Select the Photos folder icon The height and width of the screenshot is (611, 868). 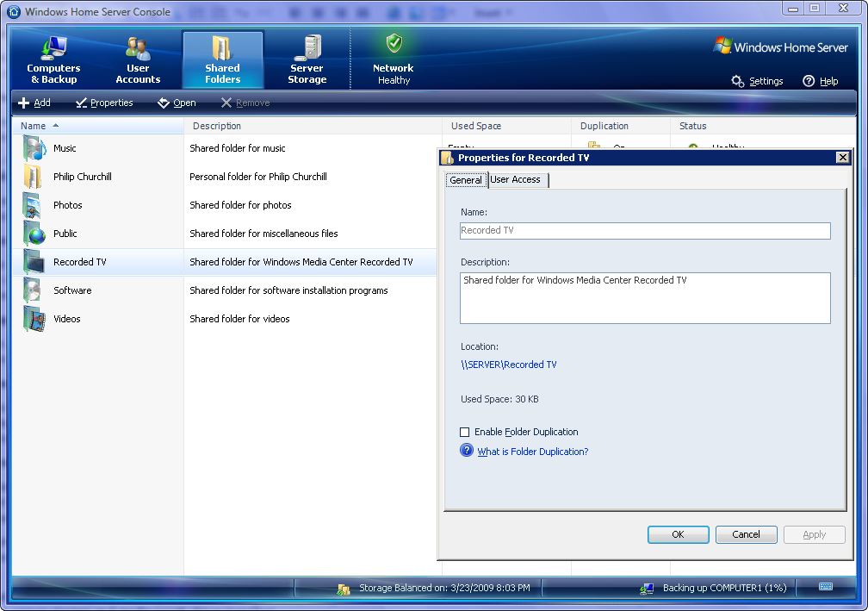32,205
